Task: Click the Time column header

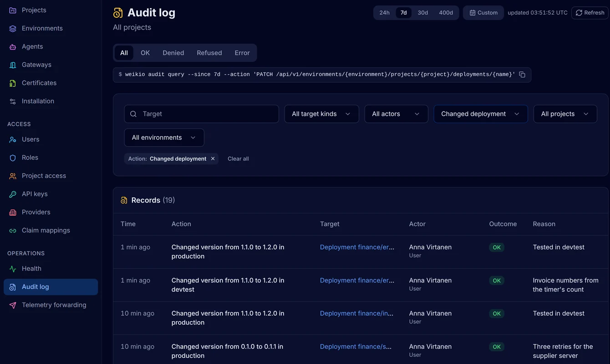Action: point(128,224)
